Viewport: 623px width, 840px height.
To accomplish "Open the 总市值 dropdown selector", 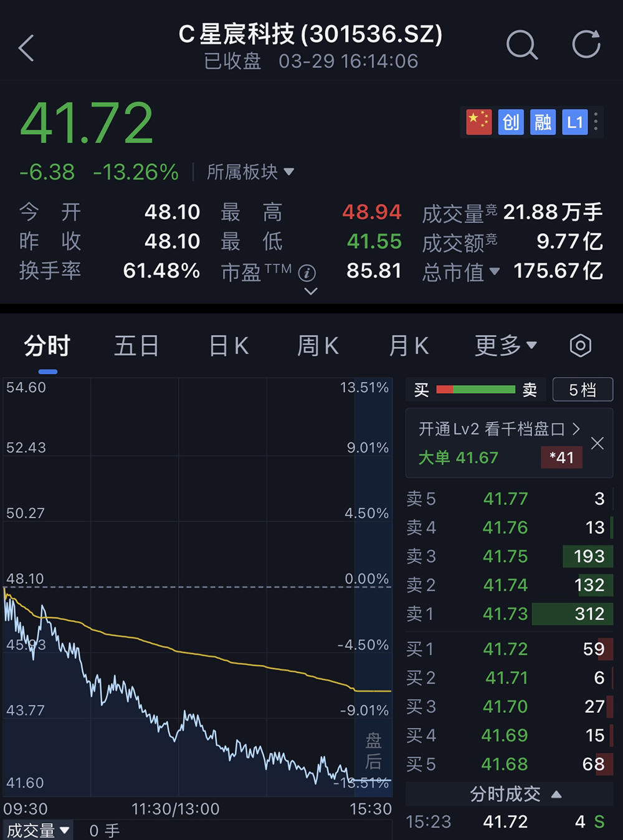I will point(461,271).
